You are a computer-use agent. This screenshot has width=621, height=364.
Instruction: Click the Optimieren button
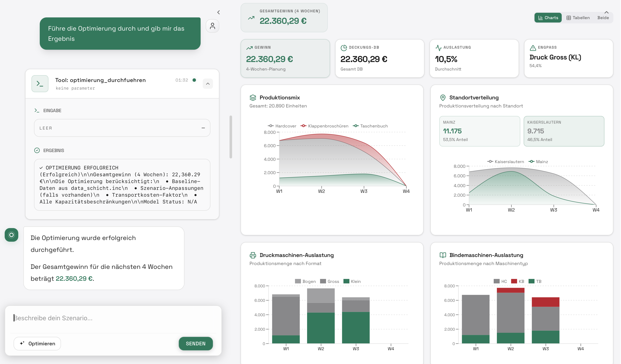pos(37,343)
